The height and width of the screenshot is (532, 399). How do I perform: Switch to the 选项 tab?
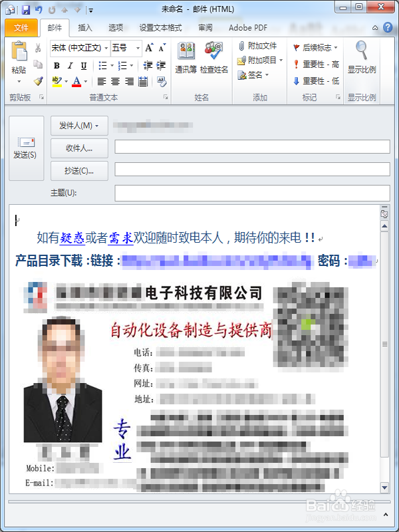[x=116, y=28]
